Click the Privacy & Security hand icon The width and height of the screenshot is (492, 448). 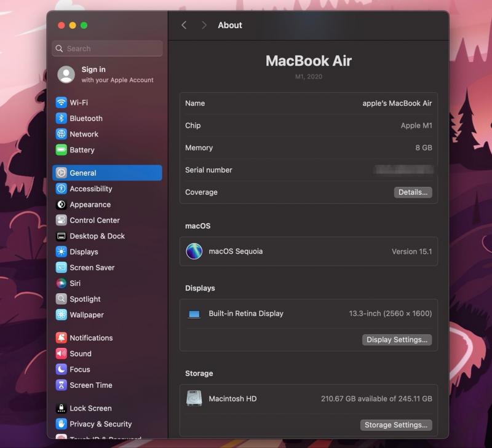click(61, 424)
